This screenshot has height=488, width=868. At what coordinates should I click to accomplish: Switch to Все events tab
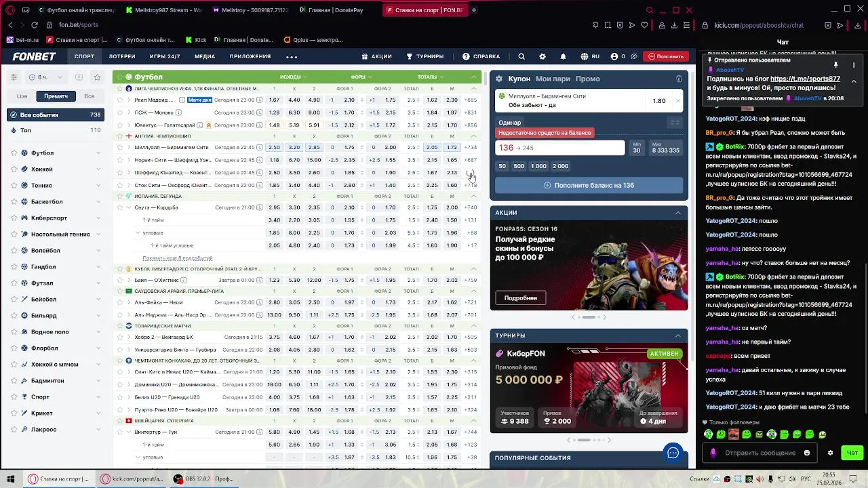click(89, 96)
